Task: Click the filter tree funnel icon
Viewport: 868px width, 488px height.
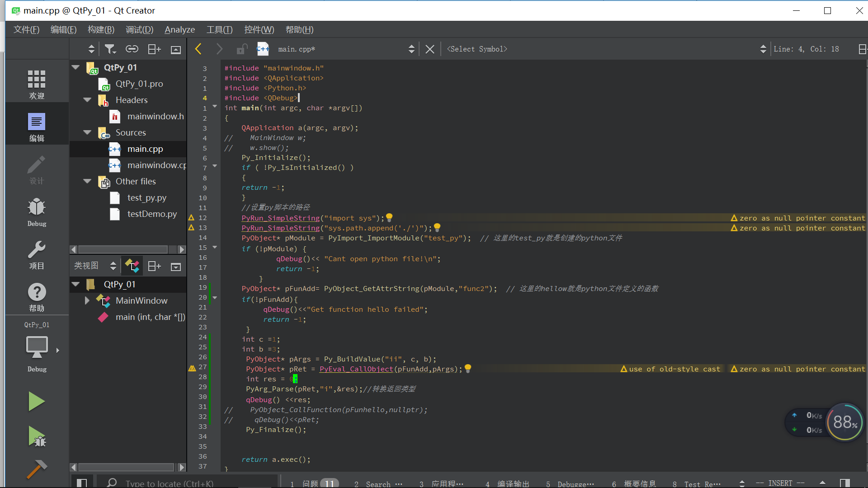Action: pyautogui.click(x=110, y=49)
